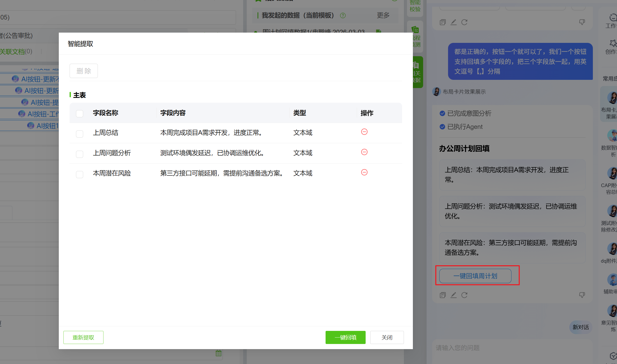Screen dimensions: 617x364
Task: Click the edit pencil icon under the AI reply
Action: (453, 295)
